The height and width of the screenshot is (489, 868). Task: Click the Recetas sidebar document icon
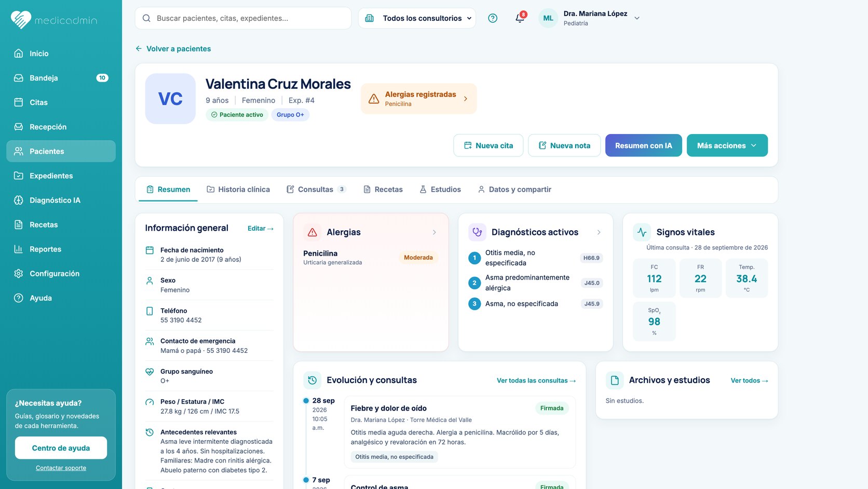pyautogui.click(x=19, y=224)
